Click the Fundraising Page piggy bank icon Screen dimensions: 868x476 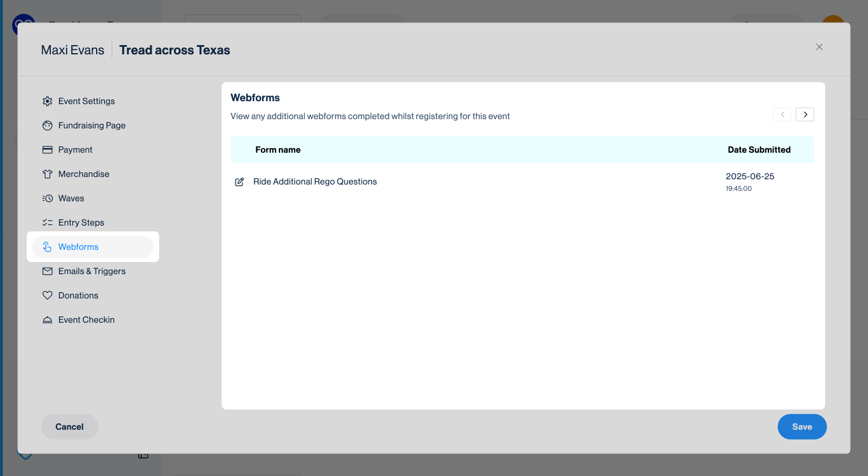click(47, 126)
